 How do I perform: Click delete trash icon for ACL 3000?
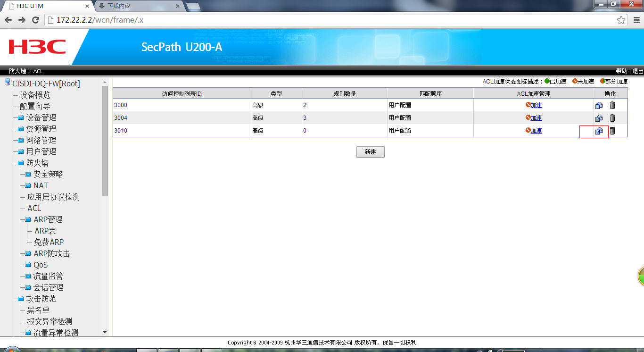pos(612,105)
